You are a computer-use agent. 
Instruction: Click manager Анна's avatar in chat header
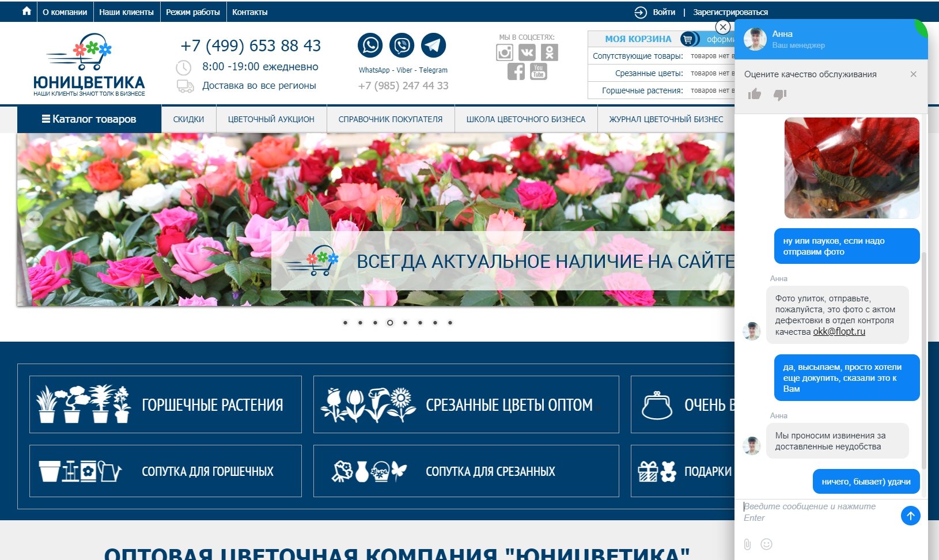pyautogui.click(x=755, y=39)
